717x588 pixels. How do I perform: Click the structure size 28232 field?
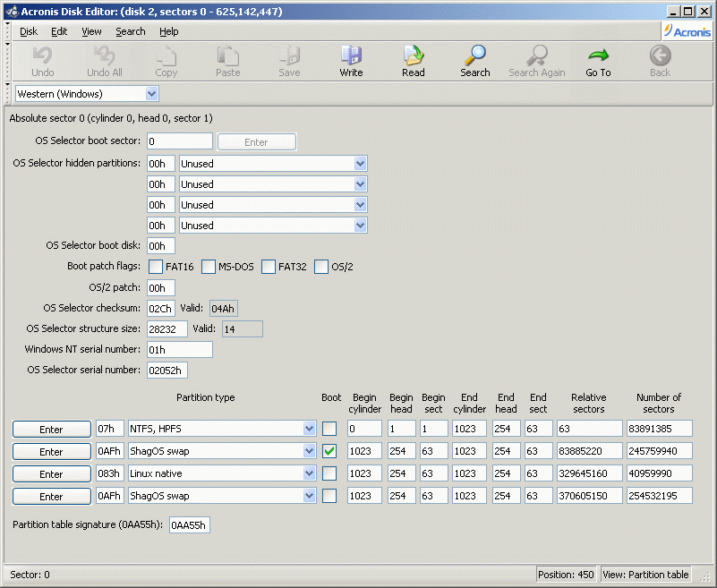tap(167, 328)
